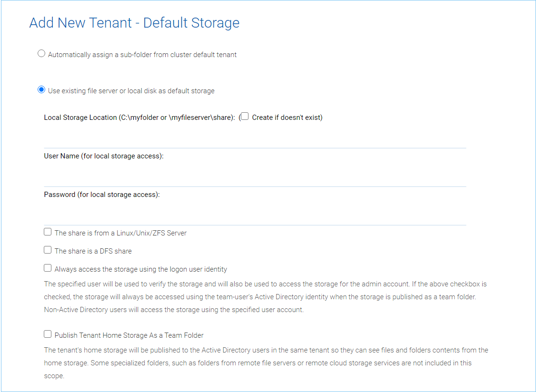Enable the 'Create if doesn't exist' checkbox
536x392 pixels.
[245, 116]
